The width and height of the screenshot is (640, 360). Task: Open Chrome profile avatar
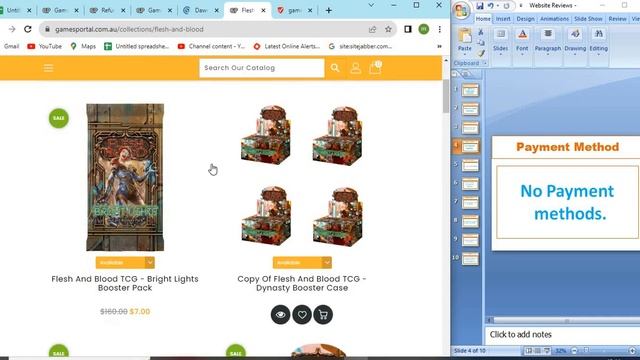424,29
